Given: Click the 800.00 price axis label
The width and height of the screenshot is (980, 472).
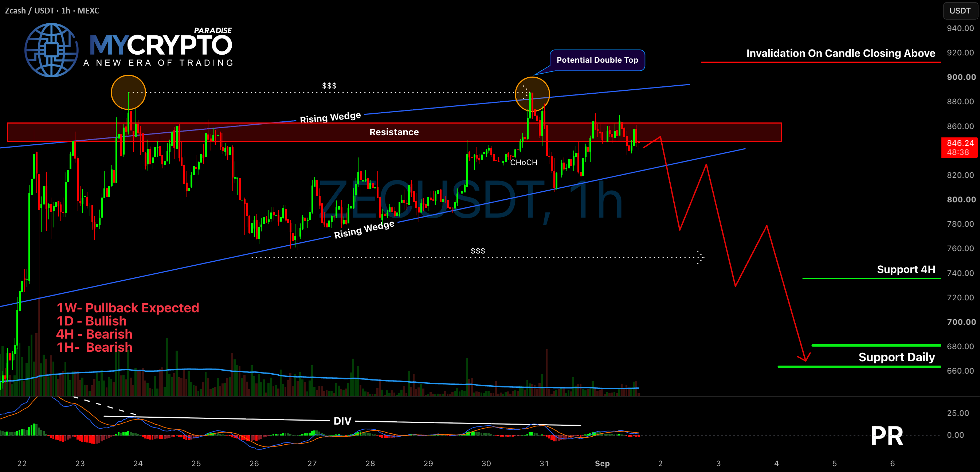Looking at the screenshot, I should point(961,199).
